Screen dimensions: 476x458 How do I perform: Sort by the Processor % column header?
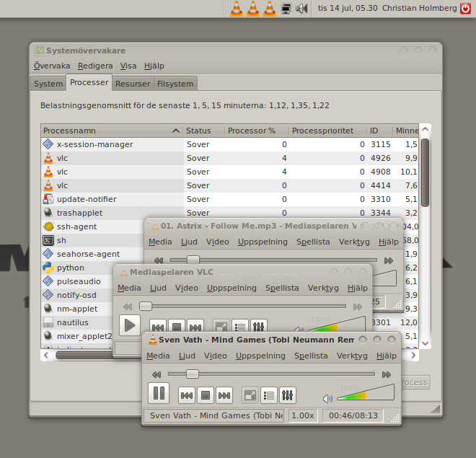point(257,131)
